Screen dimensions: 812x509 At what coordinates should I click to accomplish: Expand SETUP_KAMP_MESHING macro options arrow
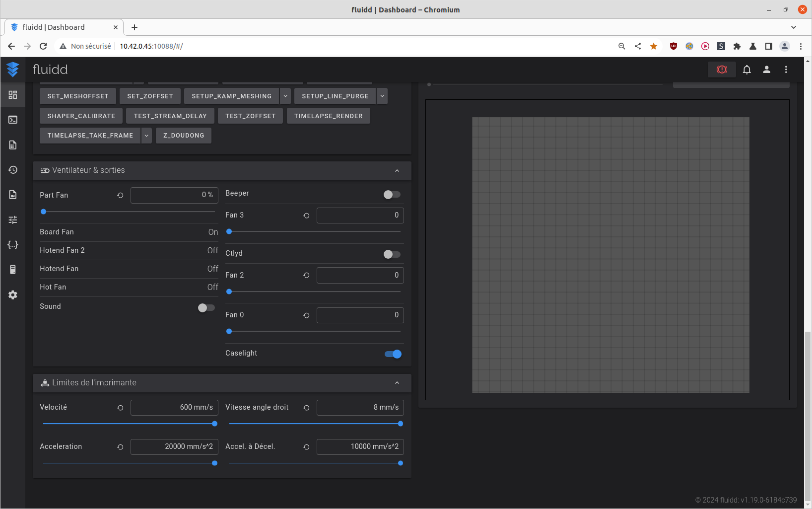tap(285, 96)
